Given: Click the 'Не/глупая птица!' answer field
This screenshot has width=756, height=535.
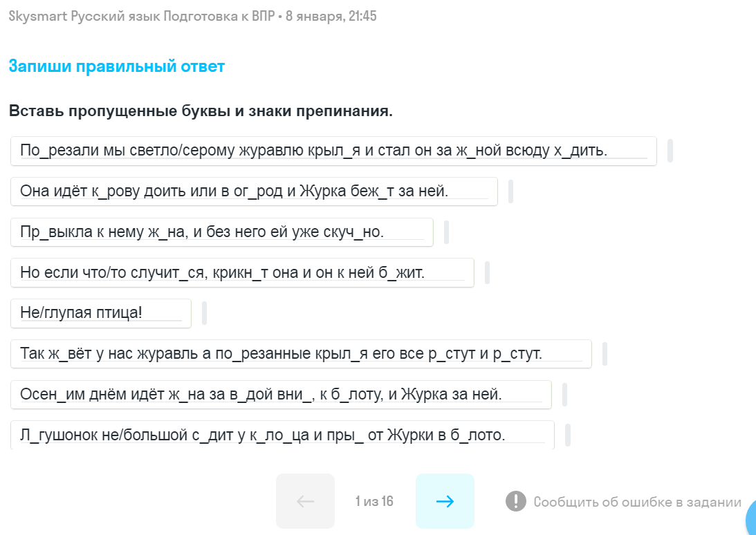Looking at the screenshot, I should (x=100, y=313).
